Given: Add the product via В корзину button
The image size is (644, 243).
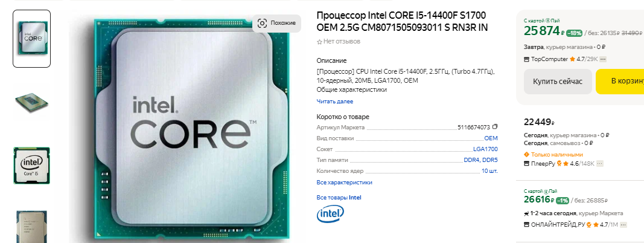Looking at the screenshot, I should tap(620, 82).
